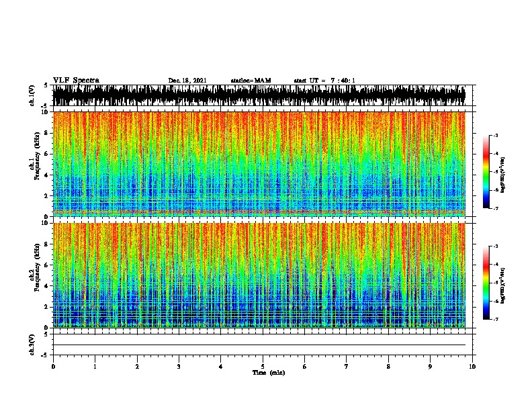Click the ch.2 color scale bar
This screenshot has height=411, width=532.
click(x=486, y=283)
